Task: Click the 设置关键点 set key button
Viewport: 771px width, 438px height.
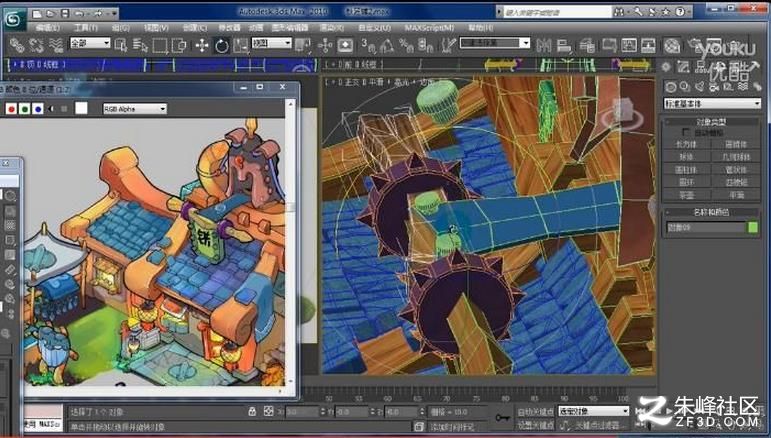Action: tap(535, 425)
